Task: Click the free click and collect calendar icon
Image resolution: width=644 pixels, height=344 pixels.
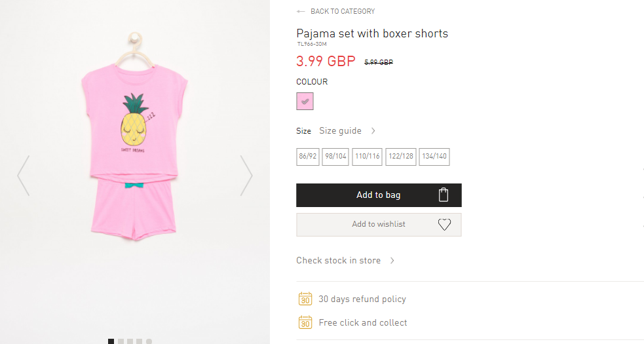Action: [x=305, y=322]
